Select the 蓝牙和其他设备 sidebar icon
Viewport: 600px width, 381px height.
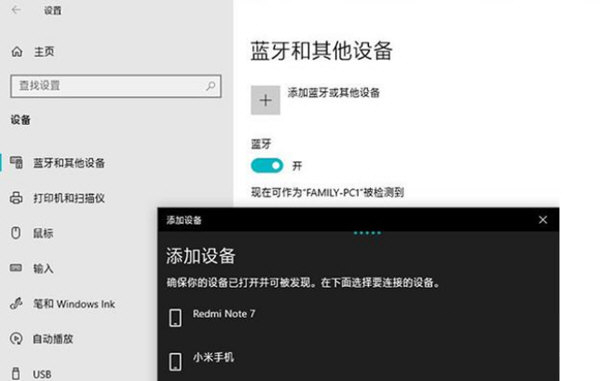(16, 163)
